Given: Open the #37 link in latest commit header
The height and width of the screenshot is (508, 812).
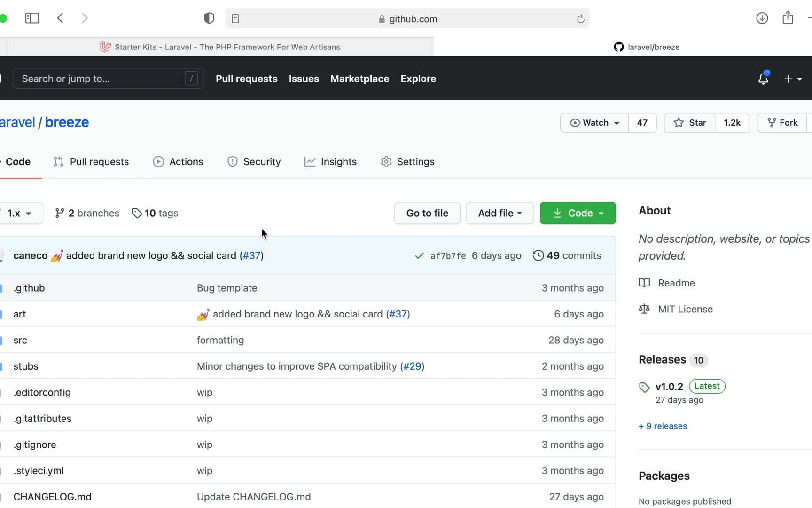Looking at the screenshot, I should click(251, 255).
